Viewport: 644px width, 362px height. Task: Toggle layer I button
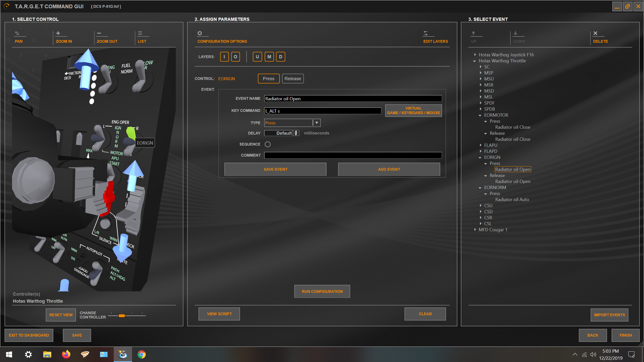coord(224,57)
